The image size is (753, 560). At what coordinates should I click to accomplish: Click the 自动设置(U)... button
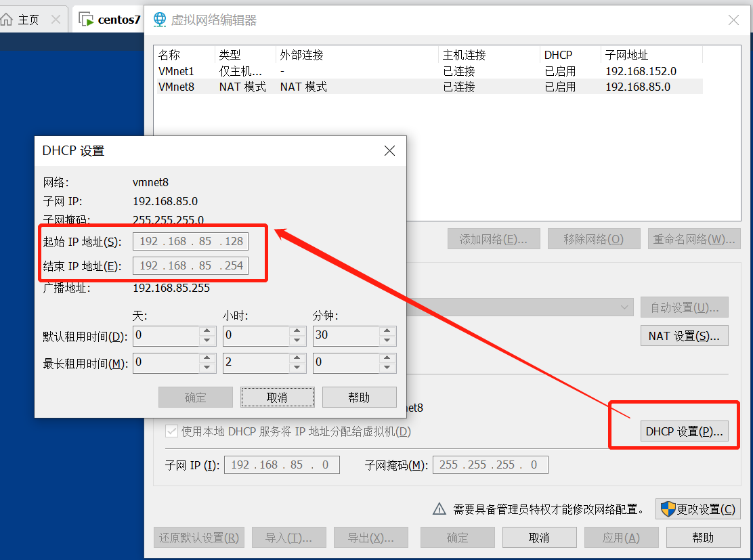pyautogui.click(x=685, y=307)
